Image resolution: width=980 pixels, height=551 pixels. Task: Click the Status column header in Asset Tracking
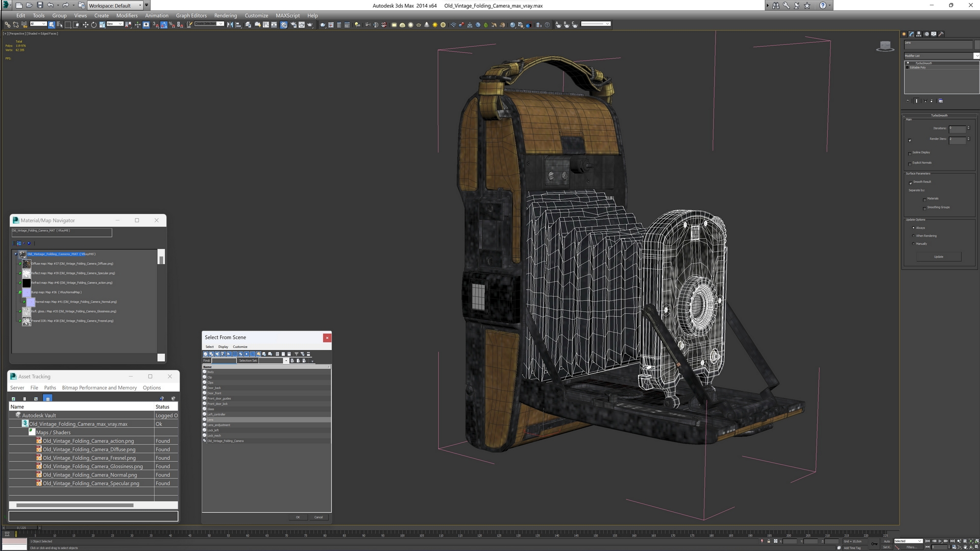[166, 407]
